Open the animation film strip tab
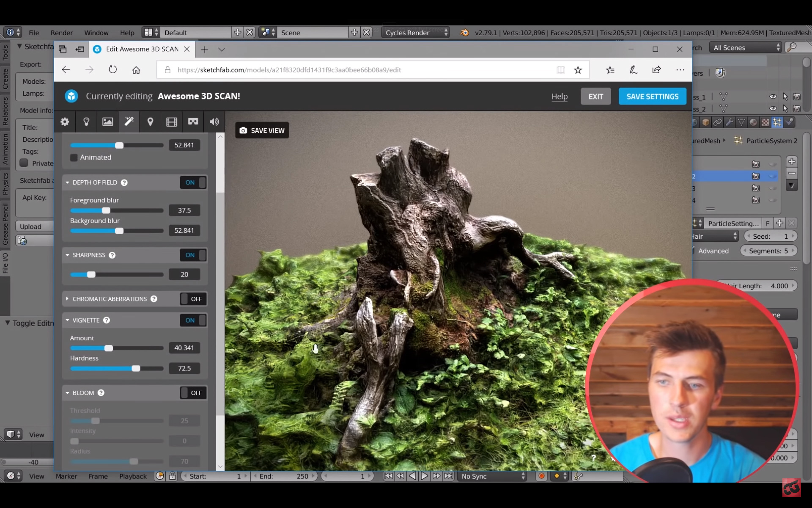The image size is (812, 508). click(x=172, y=122)
